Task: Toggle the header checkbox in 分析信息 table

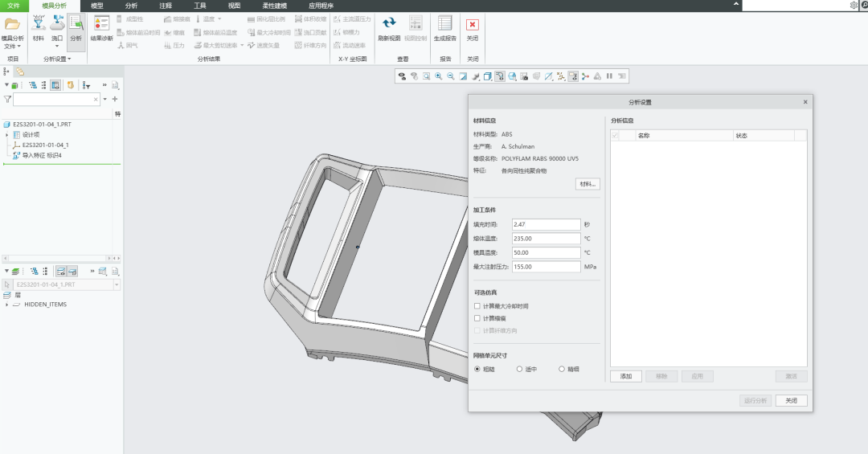Action: click(x=615, y=136)
